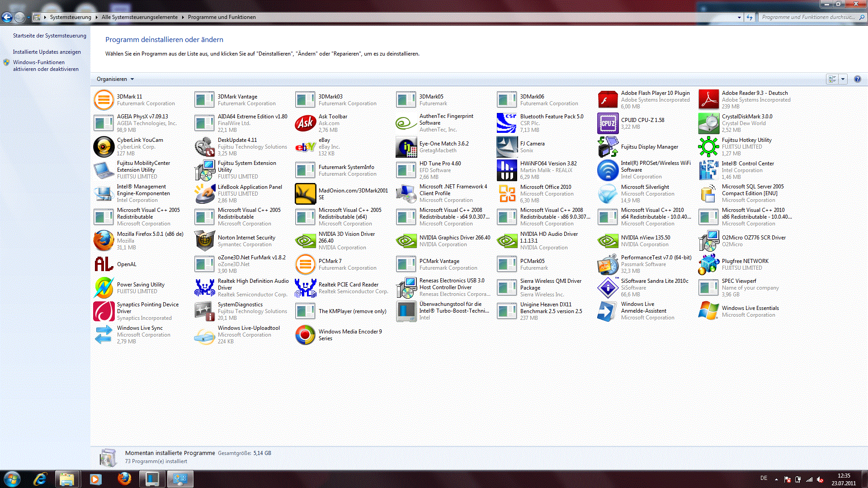
Task: Show hidden system tray icons
Action: tap(776, 479)
